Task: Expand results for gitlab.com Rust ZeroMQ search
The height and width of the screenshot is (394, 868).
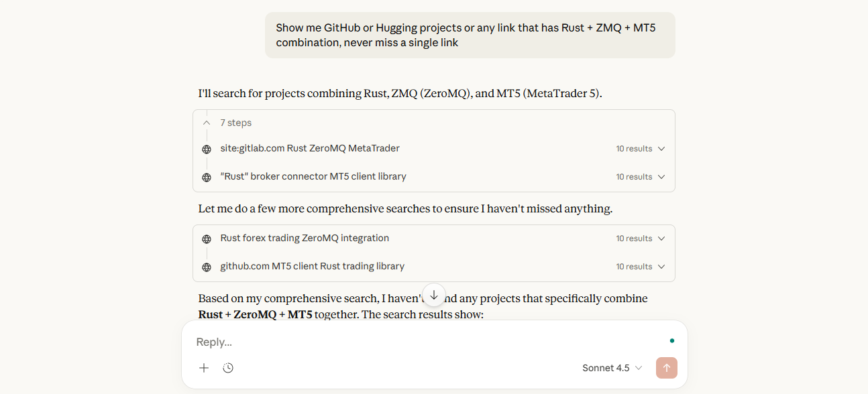Action: tap(661, 149)
